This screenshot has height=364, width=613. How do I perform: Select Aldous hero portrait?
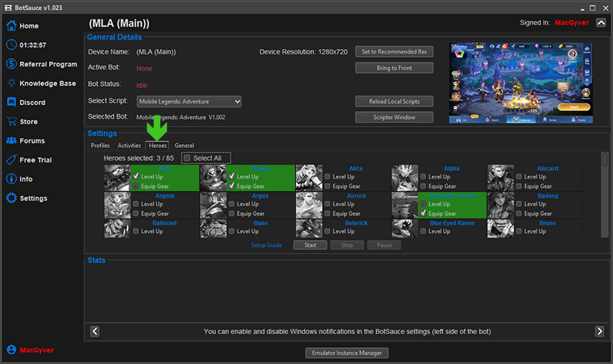click(x=213, y=178)
